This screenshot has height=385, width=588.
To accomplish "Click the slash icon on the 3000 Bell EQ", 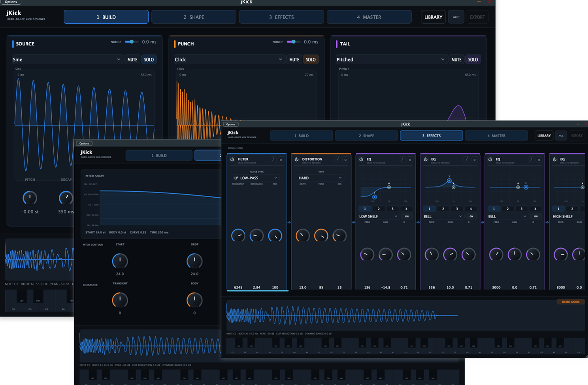I will [x=531, y=160].
